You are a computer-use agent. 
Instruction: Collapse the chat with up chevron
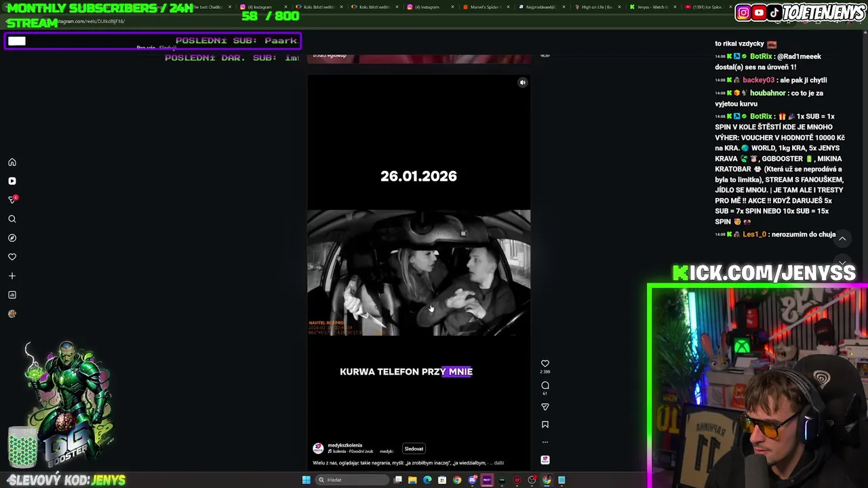pyautogui.click(x=842, y=239)
